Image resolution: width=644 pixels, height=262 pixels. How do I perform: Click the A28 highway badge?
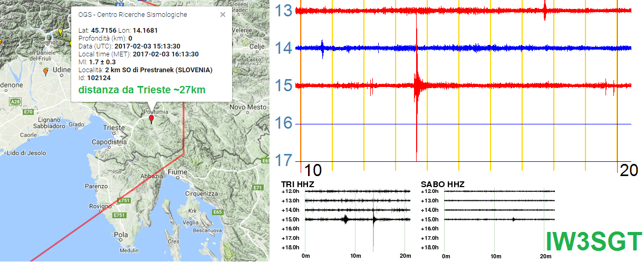pos(15,102)
